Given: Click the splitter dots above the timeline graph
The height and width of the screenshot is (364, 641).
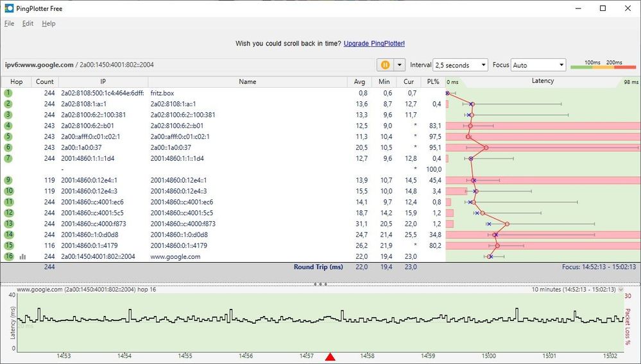Looking at the screenshot, I should coord(320,284).
